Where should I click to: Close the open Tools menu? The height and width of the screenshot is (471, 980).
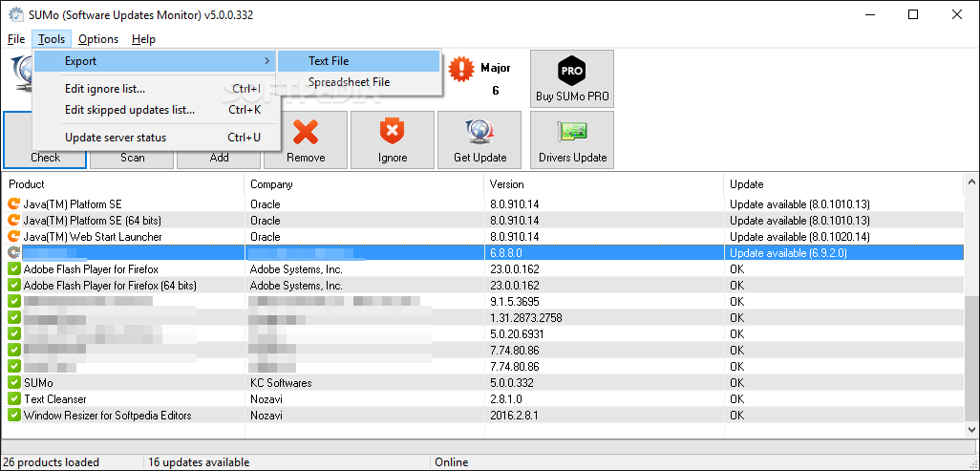coord(52,39)
